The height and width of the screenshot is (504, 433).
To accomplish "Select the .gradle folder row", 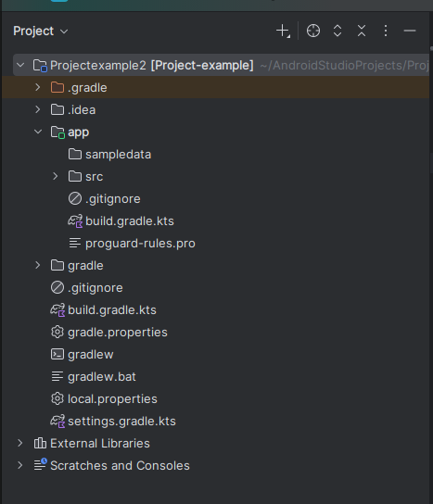I will (x=215, y=87).
